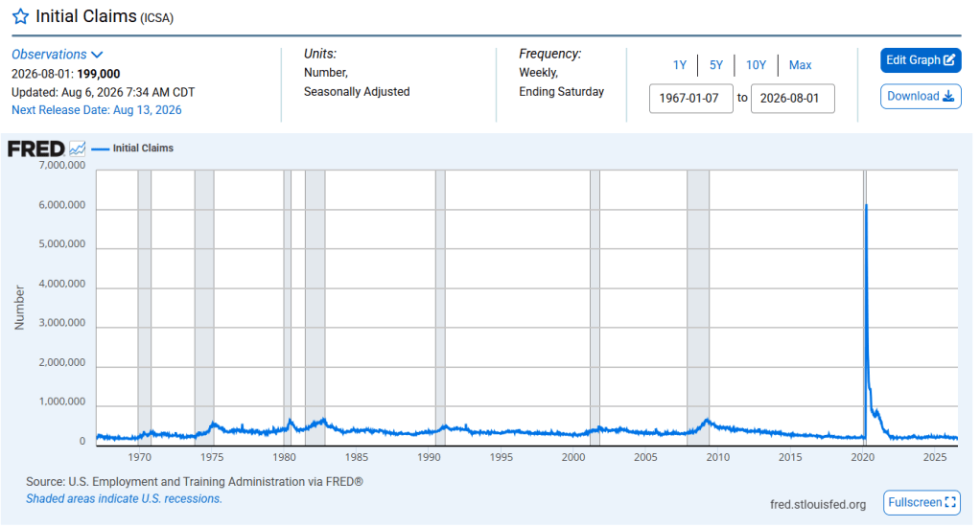
Task: Click the Fullscreen button
Action: point(922,503)
